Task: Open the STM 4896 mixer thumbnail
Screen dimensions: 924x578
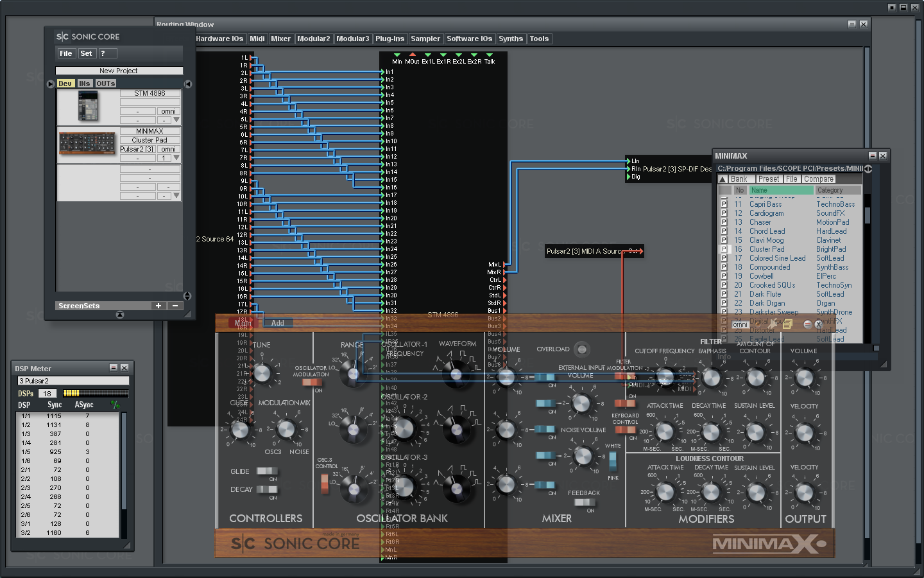Action: (x=89, y=106)
